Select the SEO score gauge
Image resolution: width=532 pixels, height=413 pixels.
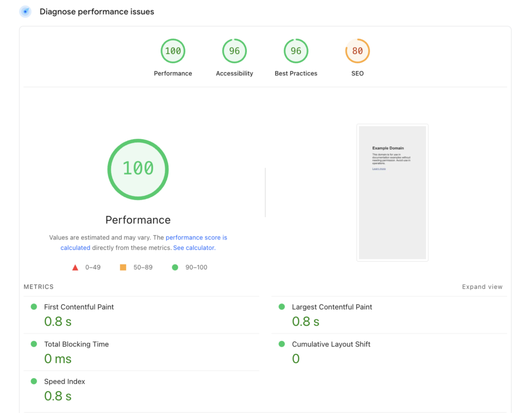tap(357, 51)
